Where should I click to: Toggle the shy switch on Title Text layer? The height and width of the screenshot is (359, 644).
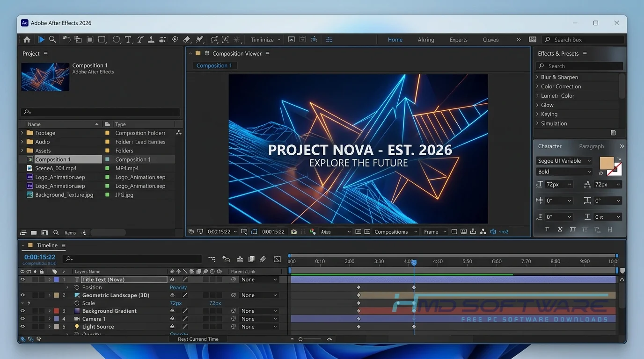[172, 280]
